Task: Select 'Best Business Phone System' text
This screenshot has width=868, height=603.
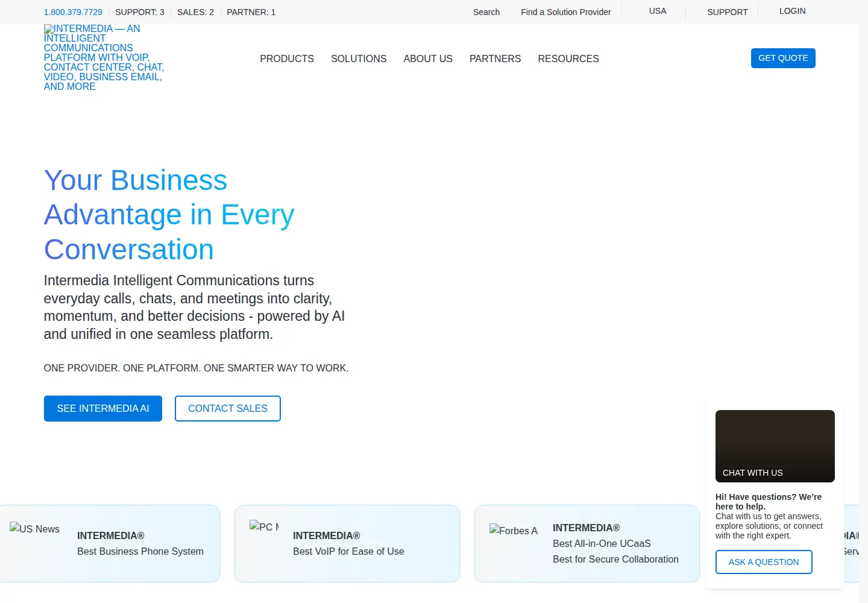Action: (x=140, y=551)
